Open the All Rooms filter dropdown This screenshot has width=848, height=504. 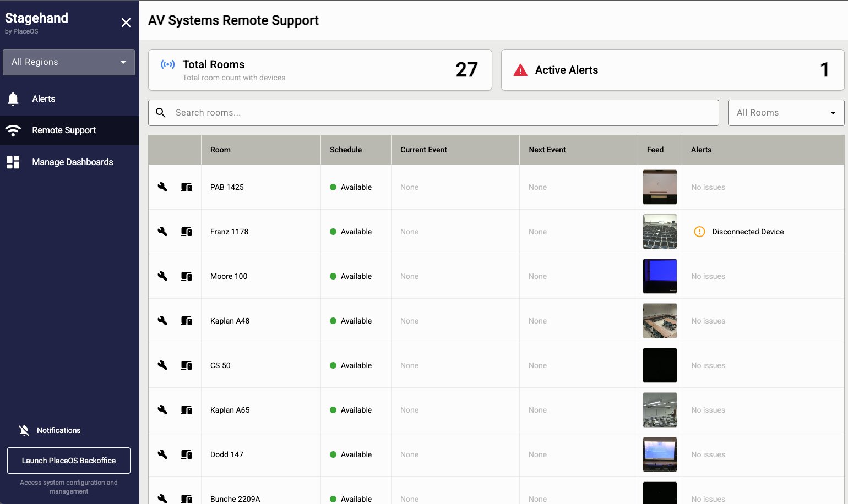pos(786,113)
